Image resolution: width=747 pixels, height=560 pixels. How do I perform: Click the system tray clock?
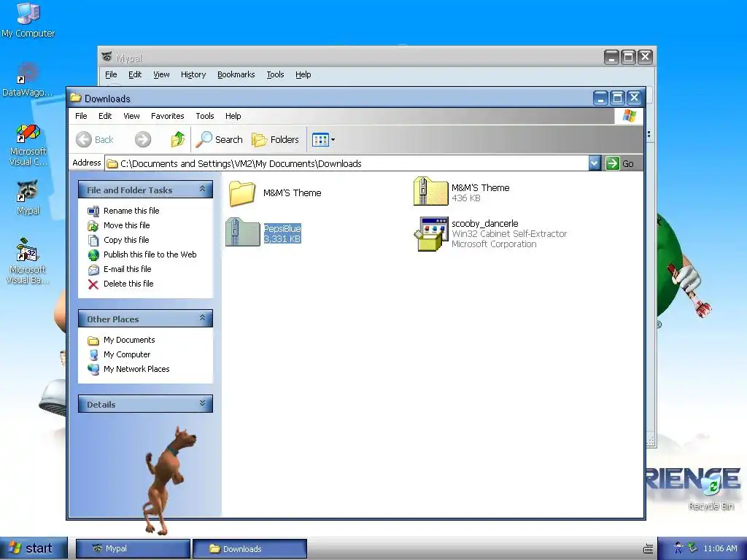click(720, 548)
